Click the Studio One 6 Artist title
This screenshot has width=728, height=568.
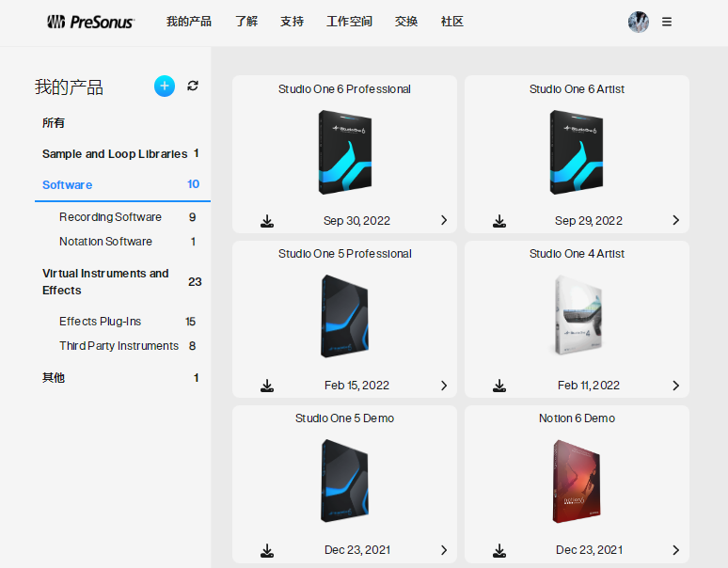pos(577,89)
